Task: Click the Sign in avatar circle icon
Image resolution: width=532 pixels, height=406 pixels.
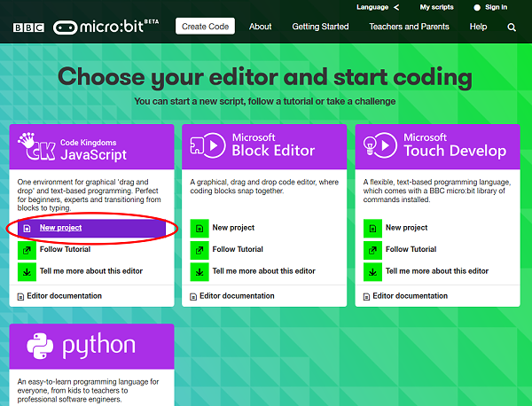Action: pos(477,7)
